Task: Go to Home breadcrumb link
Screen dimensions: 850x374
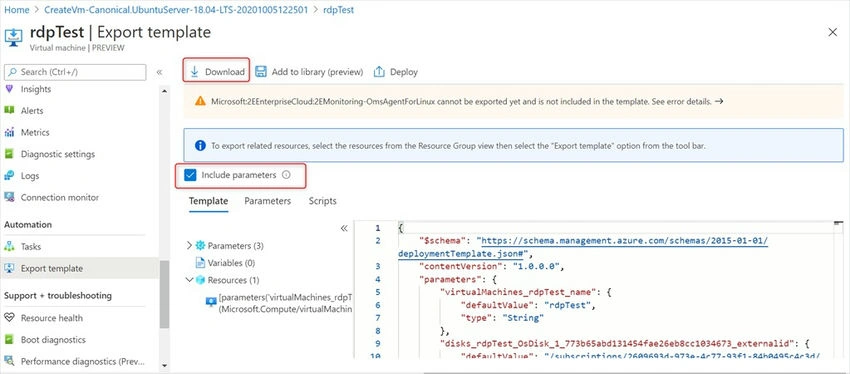Action: click(x=17, y=10)
